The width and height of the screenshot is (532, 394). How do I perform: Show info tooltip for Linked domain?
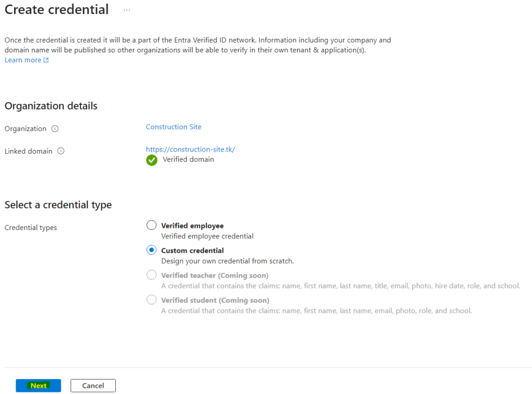pos(61,151)
